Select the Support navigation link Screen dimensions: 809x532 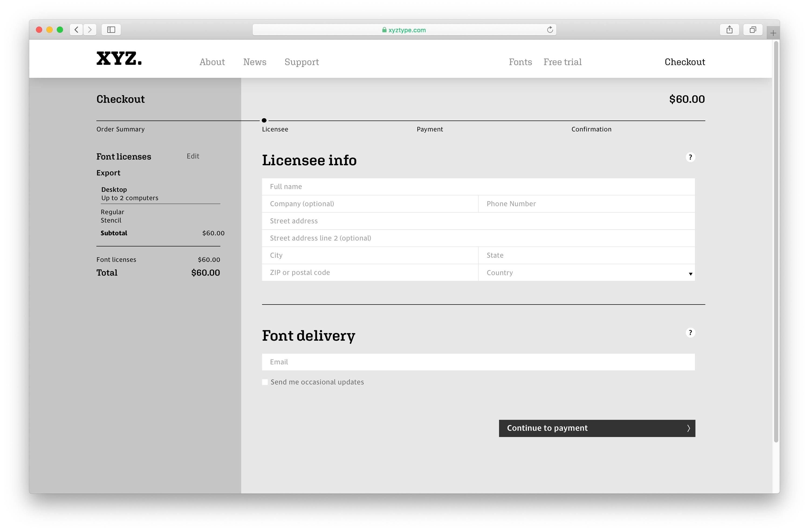click(x=301, y=62)
